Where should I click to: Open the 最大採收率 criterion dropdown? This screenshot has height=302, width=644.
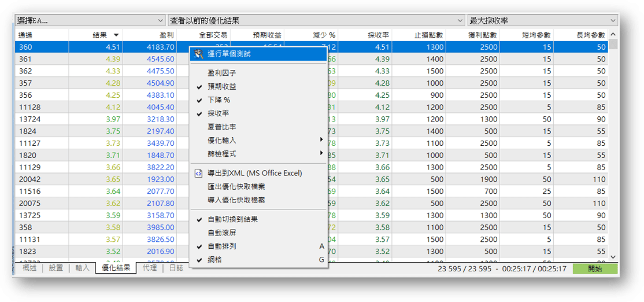(543, 20)
